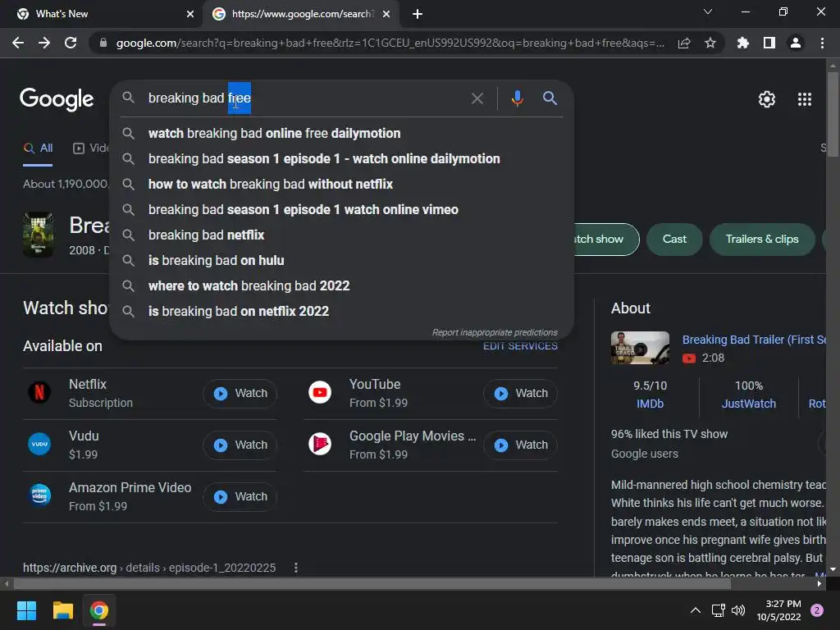Open File Explorer from the taskbar

point(62,610)
